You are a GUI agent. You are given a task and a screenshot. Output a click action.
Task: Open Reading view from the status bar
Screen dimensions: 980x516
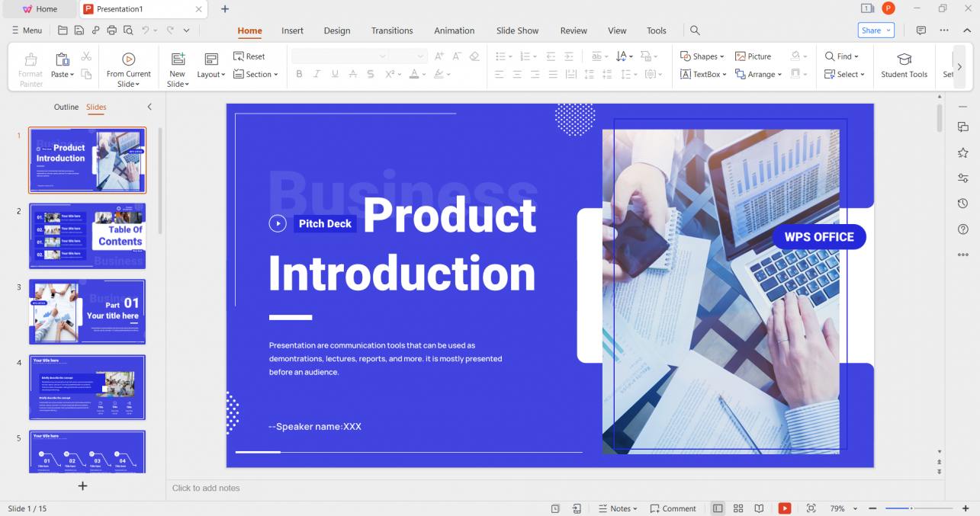758,508
